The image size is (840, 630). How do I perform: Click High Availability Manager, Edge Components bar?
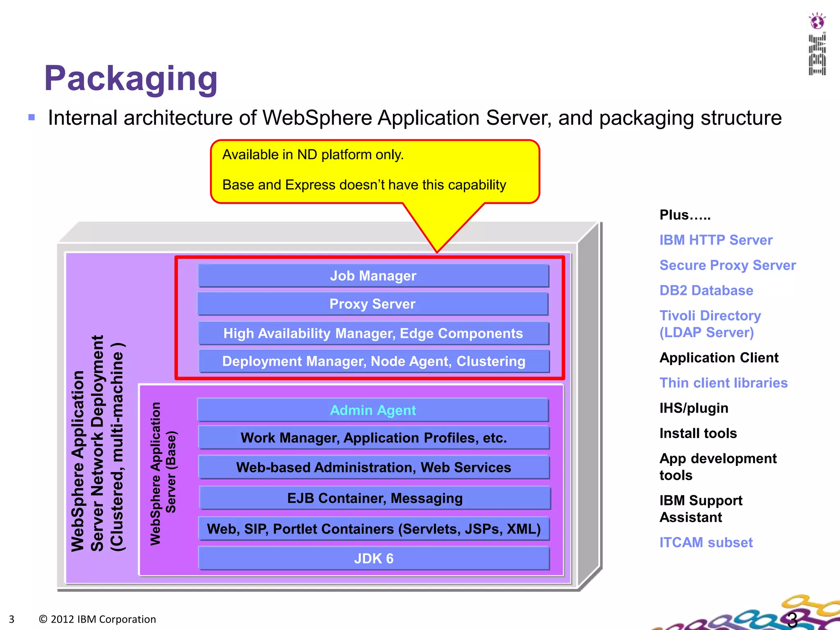(x=373, y=333)
